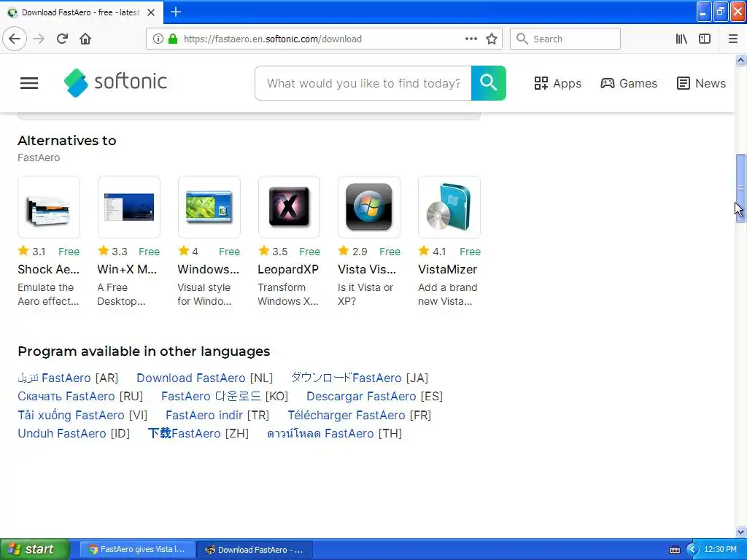Switch to Download FastAero taskbar window

255,550
